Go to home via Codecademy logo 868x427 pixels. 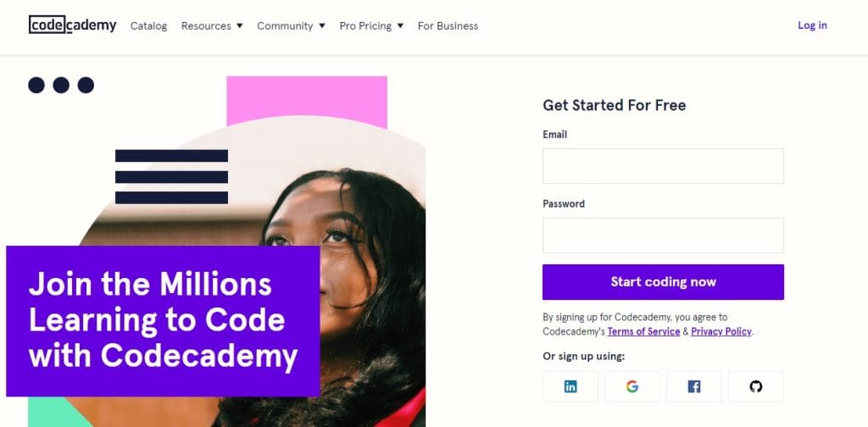point(72,25)
